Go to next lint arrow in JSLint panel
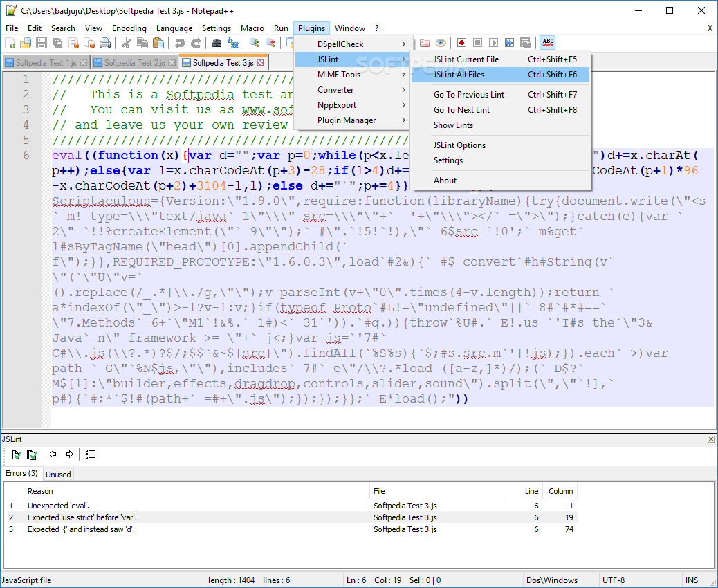Image resolution: width=718 pixels, height=588 pixels. [x=70, y=454]
